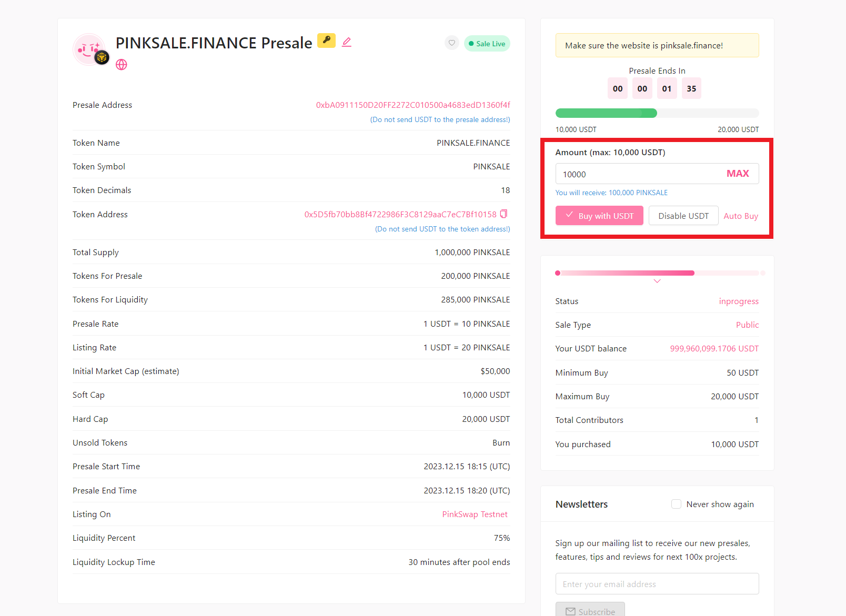The width and height of the screenshot is (846, 616).
Task: Click the email icon on the Subscribe button
Action: 570,611
